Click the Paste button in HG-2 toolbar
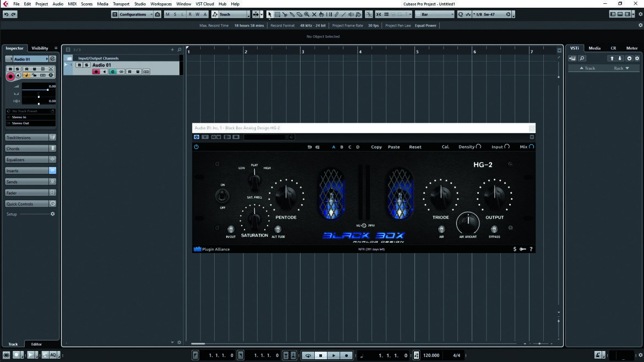Image resolution: width=644 pixels, height=362 pixels. coord(394,147)
